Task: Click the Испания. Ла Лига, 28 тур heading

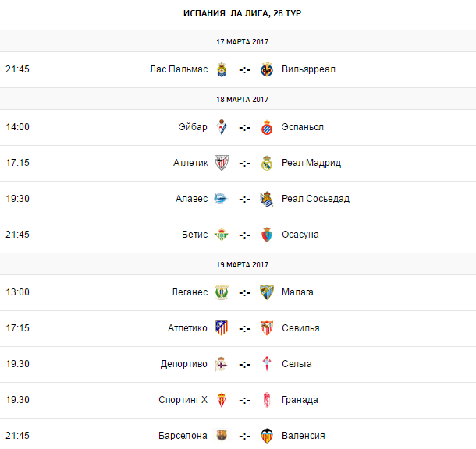Action: point(238,14)
